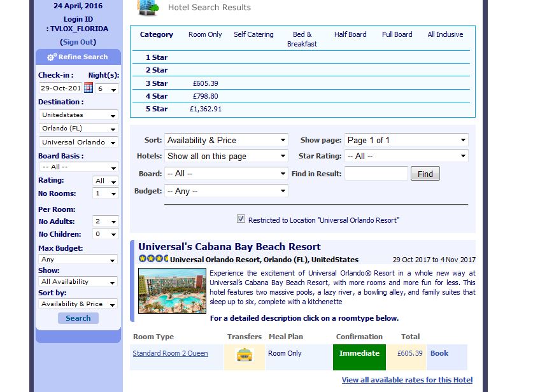Image resolution: width=540 pixels, height=392 pixels.
Task: Open the main Sort dropdown
Action: pos(226,140)
